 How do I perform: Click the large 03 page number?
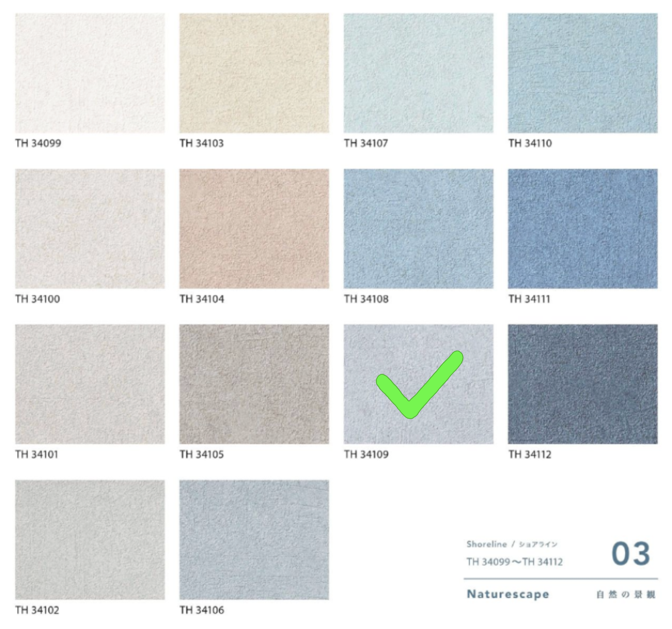click(x=631, y=554)
